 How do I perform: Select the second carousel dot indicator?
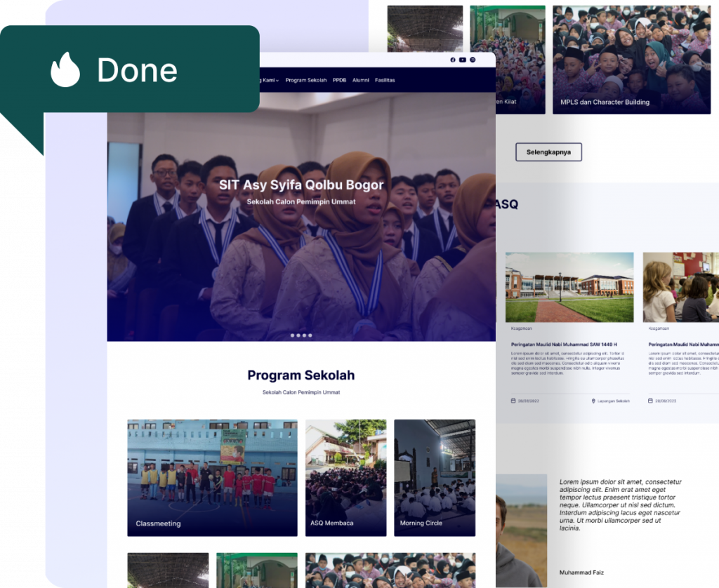tap(298, 335)
